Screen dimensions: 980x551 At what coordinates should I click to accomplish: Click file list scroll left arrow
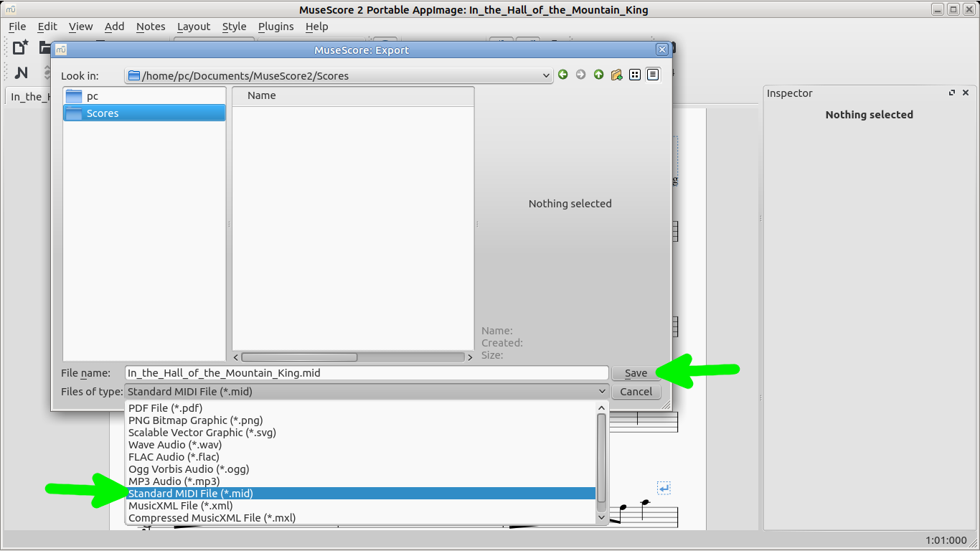point(237,357)
